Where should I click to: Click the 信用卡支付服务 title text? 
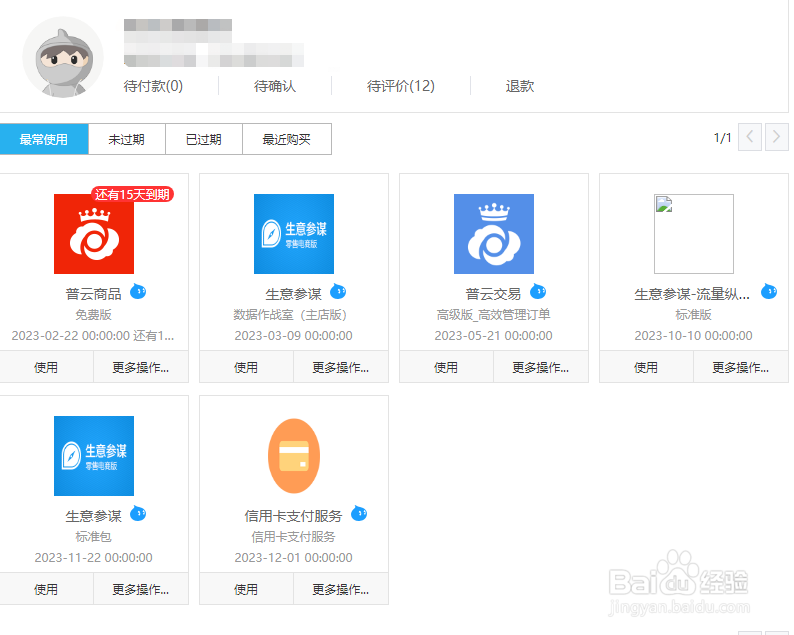tap(293, 516)
